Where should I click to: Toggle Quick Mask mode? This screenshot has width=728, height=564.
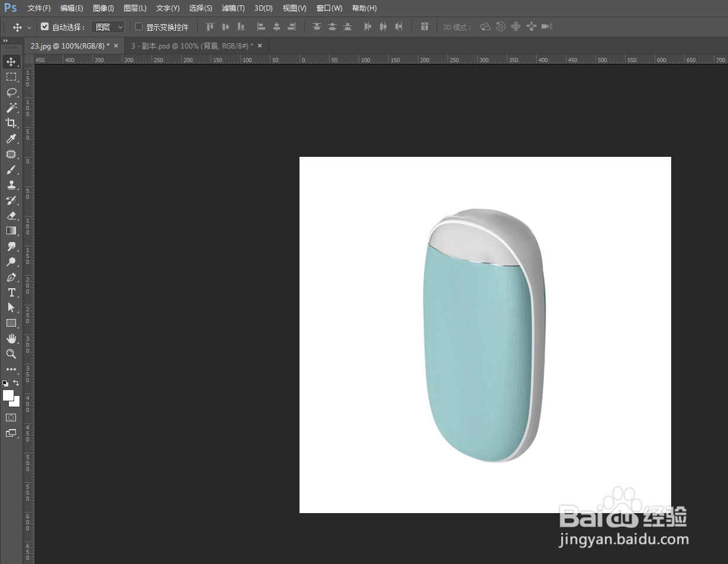(11, 417)
